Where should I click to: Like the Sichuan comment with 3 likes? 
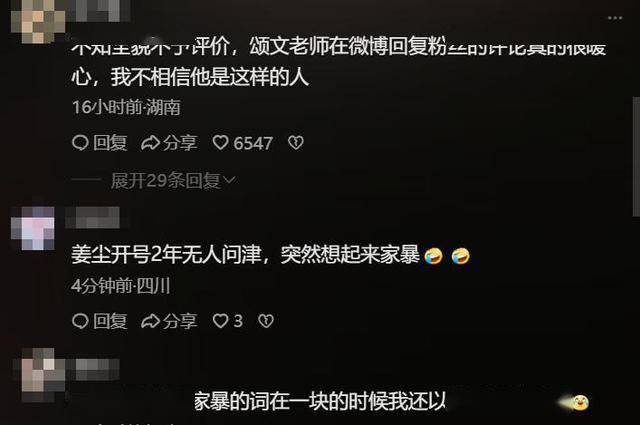point(220,321)
